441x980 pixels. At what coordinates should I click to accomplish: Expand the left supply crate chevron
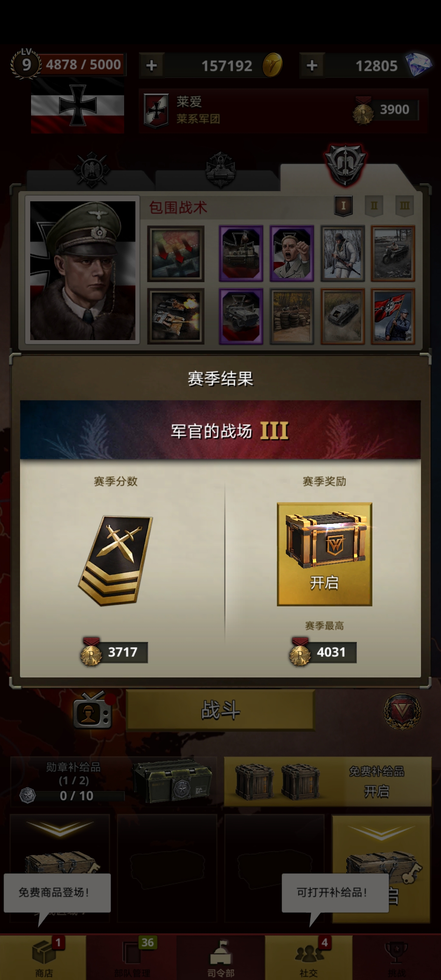[x=60, y=830]
